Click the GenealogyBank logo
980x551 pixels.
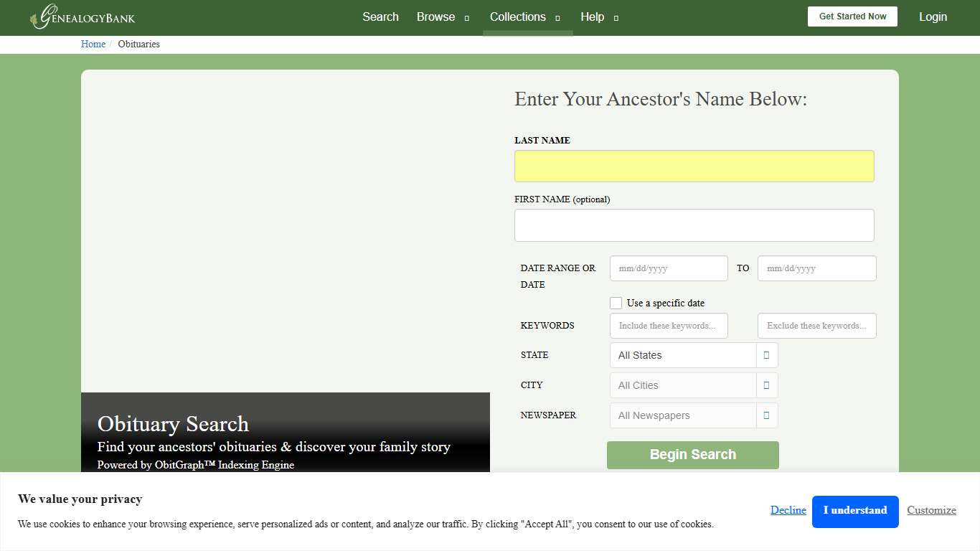pos(81,17)
